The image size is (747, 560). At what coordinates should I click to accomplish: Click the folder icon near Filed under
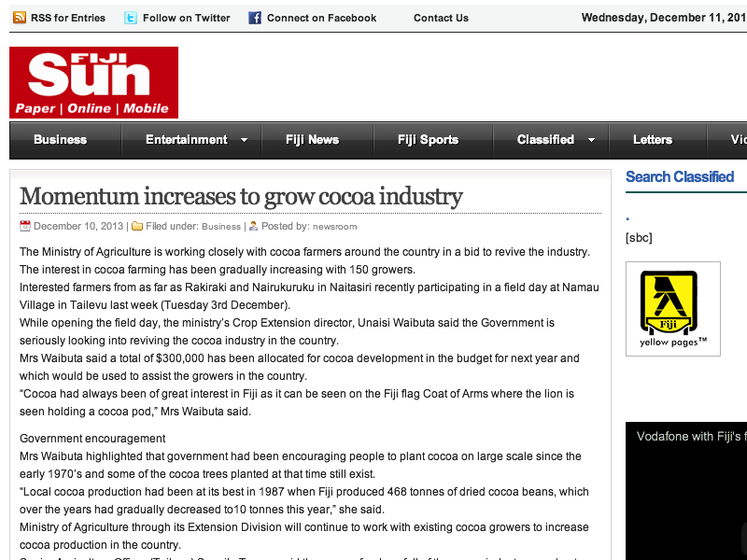pos(137,226)
